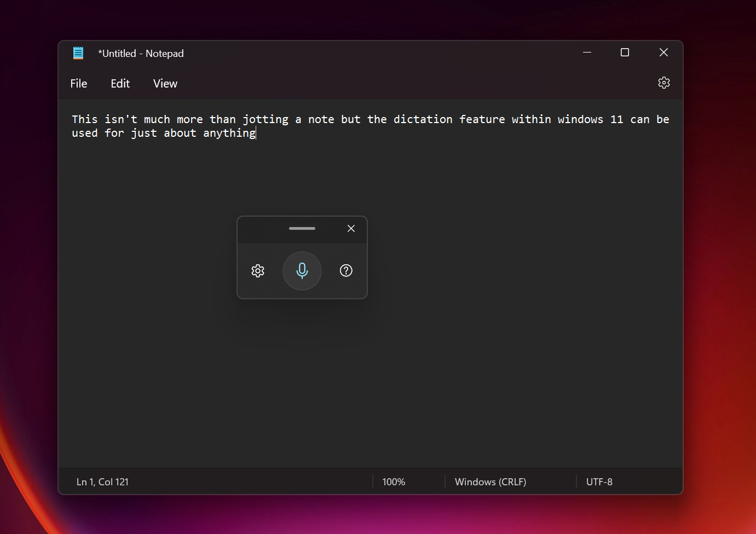The height and width of the screenshot is (534, 756).
Task: Click the "*Untitled - Notepad" window title
Action: [x=141, y=54]
